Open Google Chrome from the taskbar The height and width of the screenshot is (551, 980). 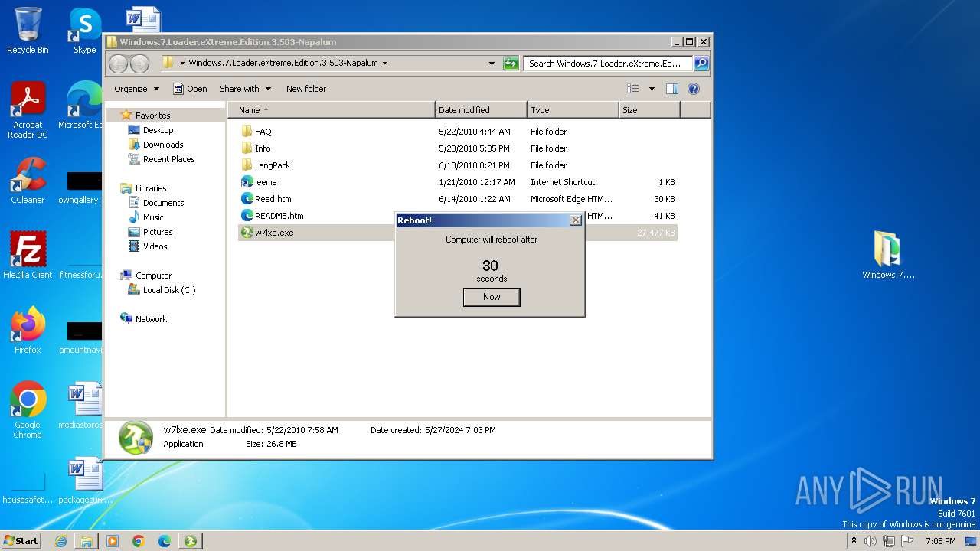point(139,541)
